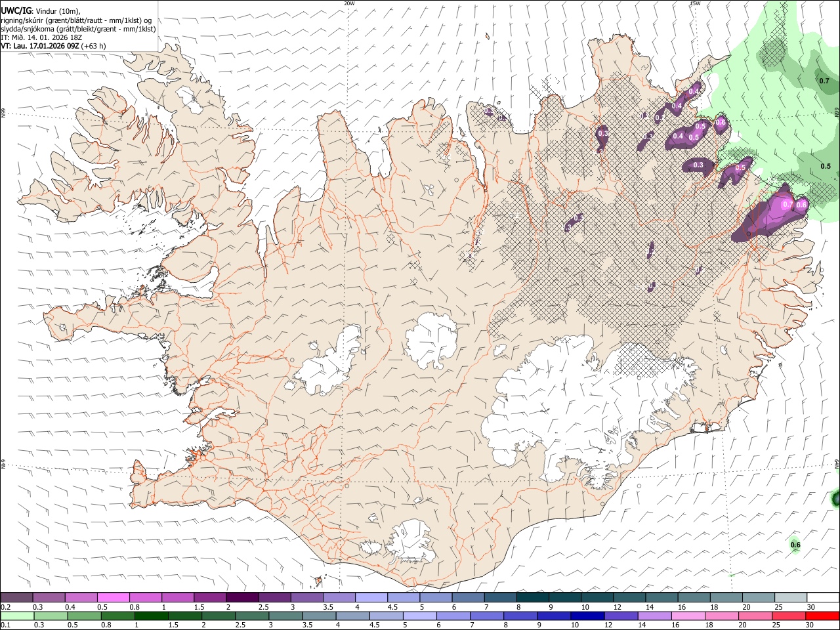Pick the 3 swatch in the upper snow legend row
This screenshot has width=840, height=630.
(x=307, y=597)
